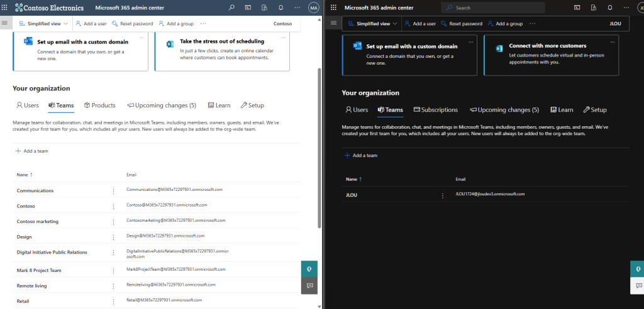Open header ellipsis menu in Contoso window

[297, 8]
